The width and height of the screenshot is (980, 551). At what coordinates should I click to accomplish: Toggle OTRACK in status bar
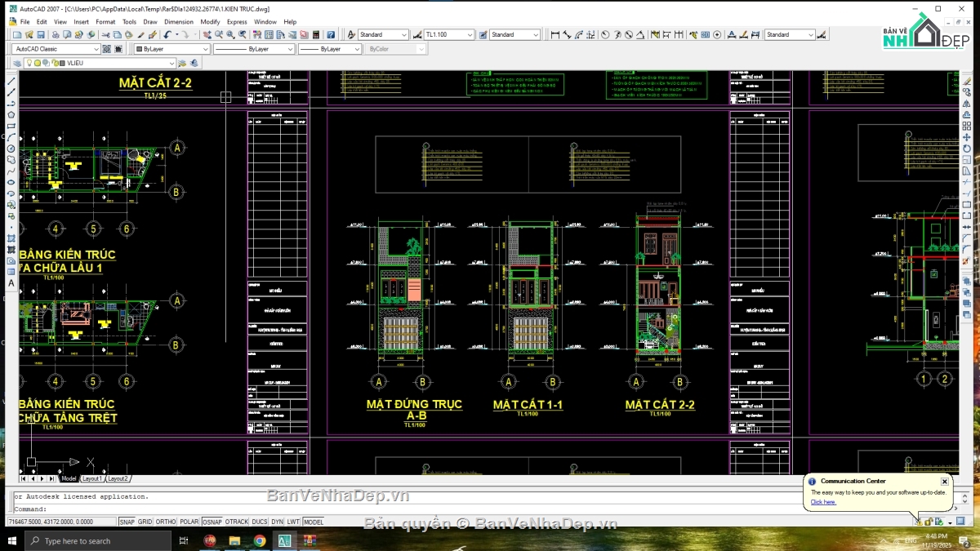point(237,522)
